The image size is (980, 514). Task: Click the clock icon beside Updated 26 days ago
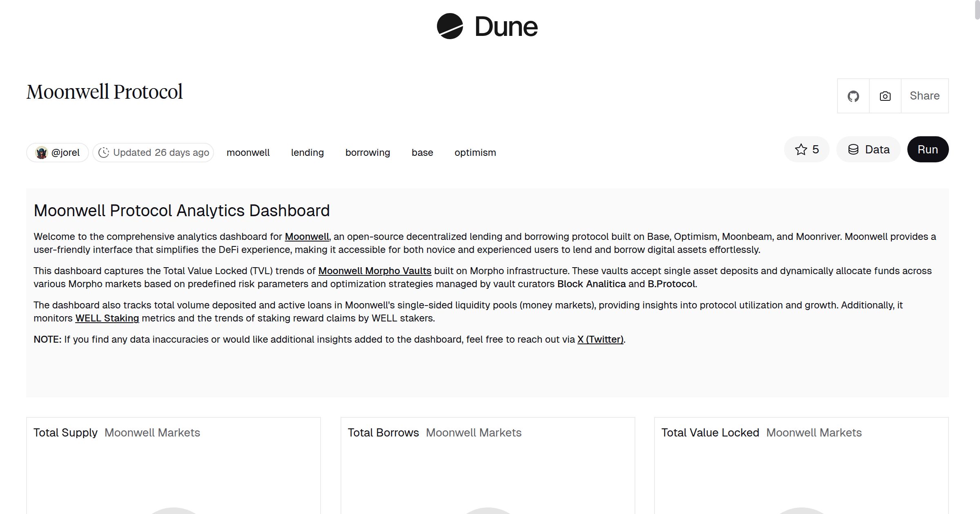coord(105,152)
